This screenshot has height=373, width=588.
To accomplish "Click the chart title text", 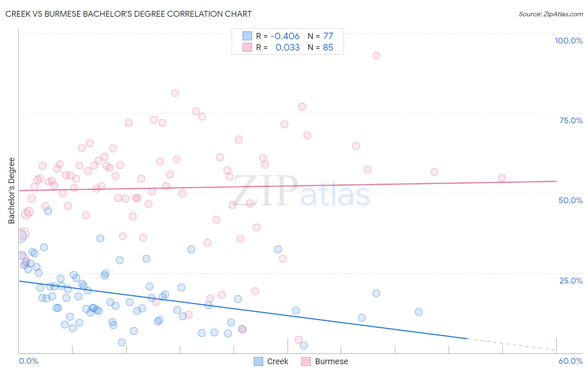I will (128, 14).
